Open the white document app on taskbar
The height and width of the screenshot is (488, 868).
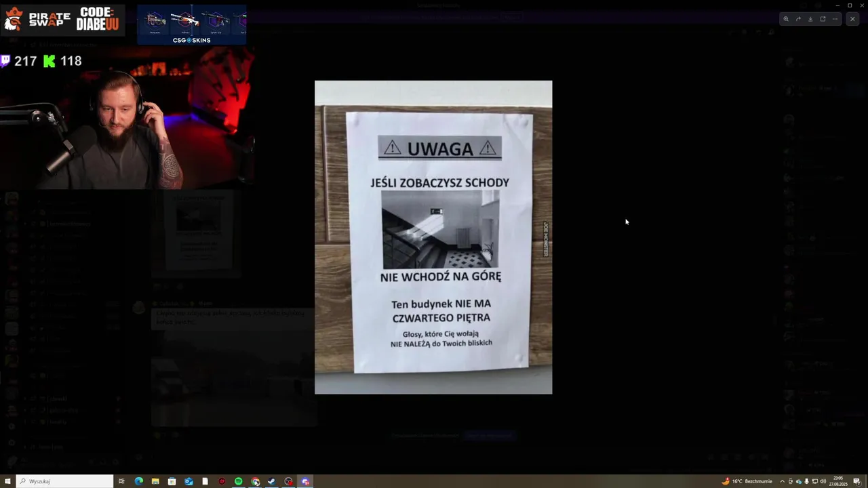[205, 481]
